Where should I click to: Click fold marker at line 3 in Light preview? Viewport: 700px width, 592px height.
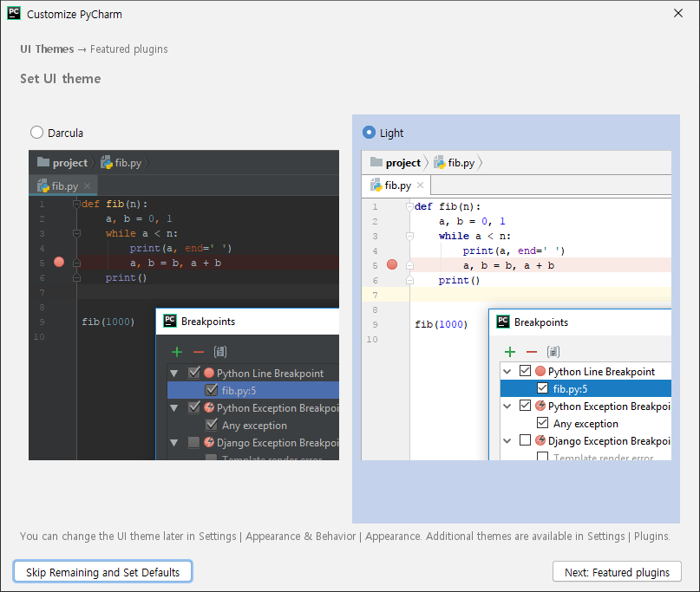pyautogui.click(x=409, y=236)
